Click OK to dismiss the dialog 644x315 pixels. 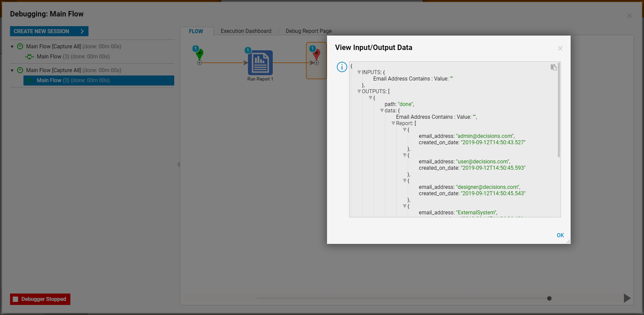click(x=560, y=235)
